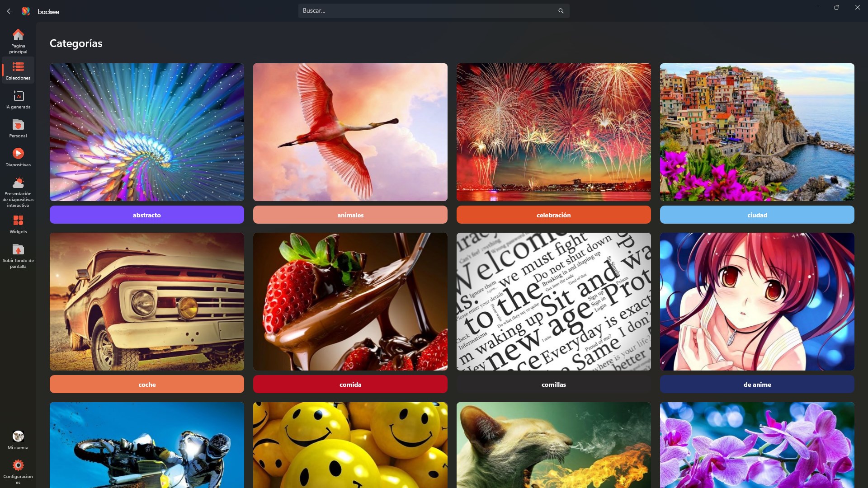
Task: Open Pagina principal home icon
Action: pyautogui.click(x=18, y=35)
